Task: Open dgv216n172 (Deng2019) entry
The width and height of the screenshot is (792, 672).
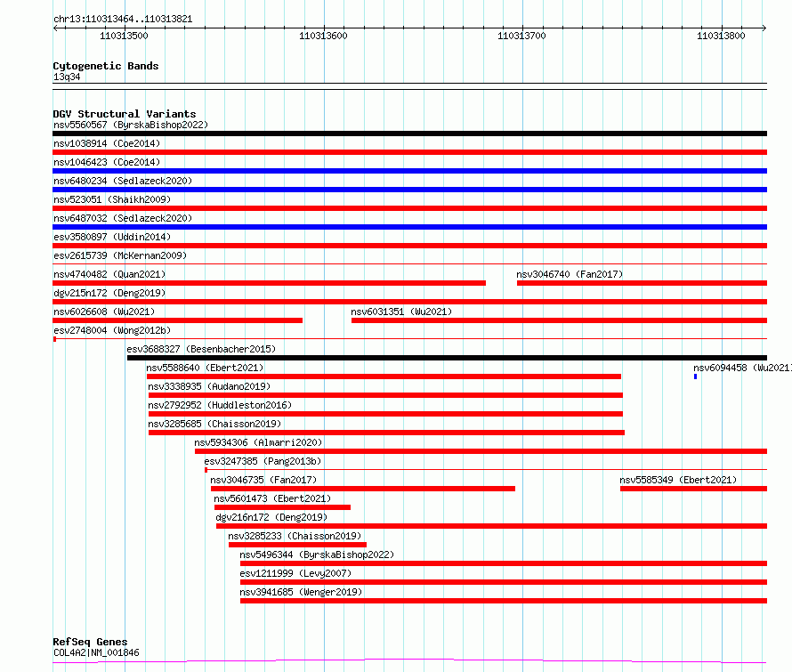Action: (271, 517)
